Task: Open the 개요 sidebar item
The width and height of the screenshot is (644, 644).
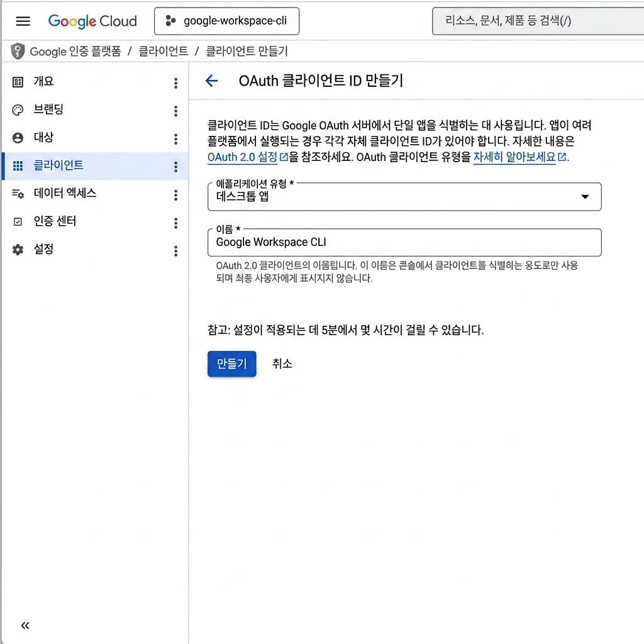Action: (x=43, y=81)
